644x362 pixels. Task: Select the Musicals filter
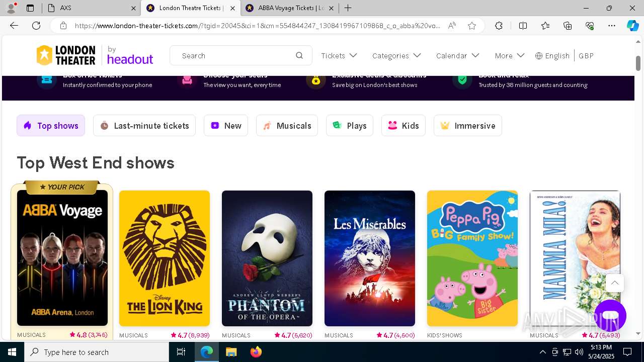tap(287, 126)
